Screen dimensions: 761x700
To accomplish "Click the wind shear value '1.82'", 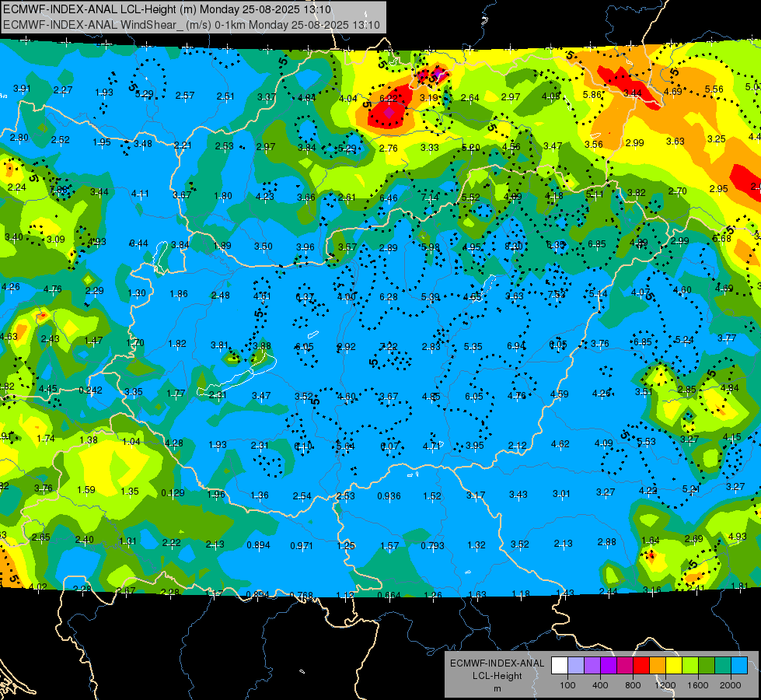I will (x=177, y=344).
